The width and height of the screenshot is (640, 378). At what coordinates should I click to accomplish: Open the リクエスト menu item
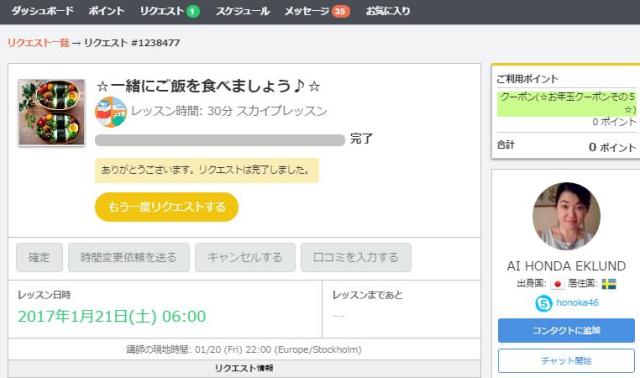162,11
